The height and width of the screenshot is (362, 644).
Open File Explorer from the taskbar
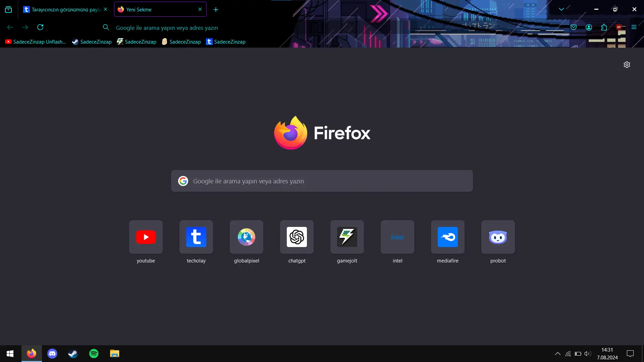(x=115, y=354)
